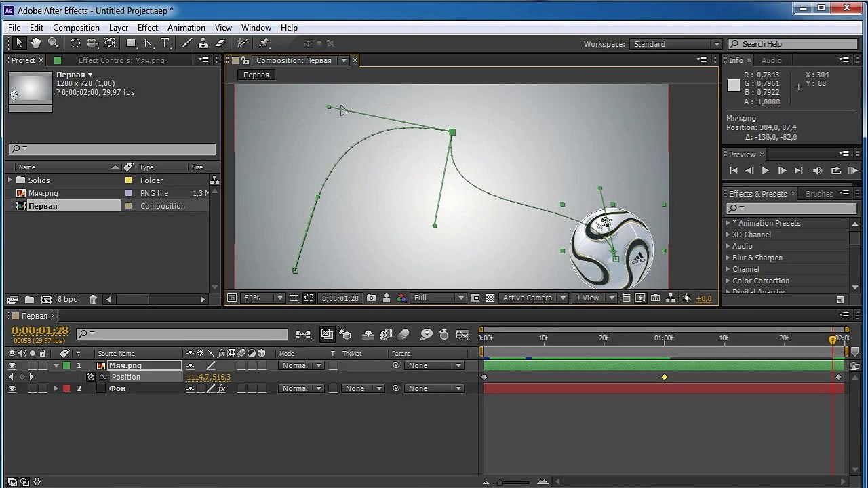Create a new folder in Project panel

pyautogui.click(x=29, y=299)
